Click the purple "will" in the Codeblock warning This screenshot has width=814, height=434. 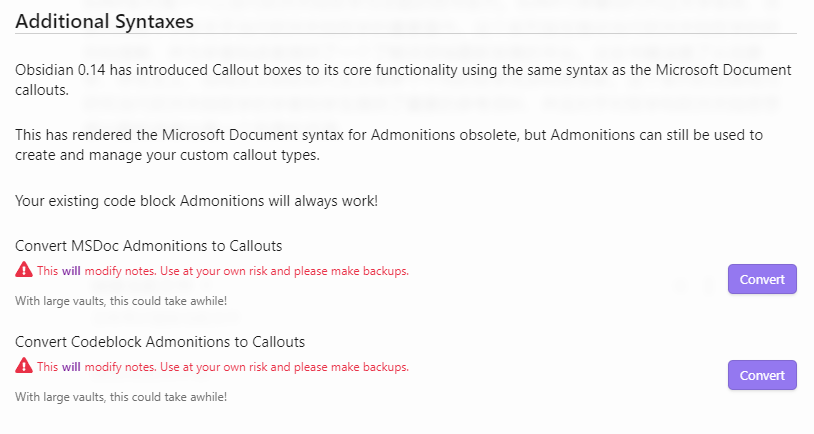click(x=71, y=367)
